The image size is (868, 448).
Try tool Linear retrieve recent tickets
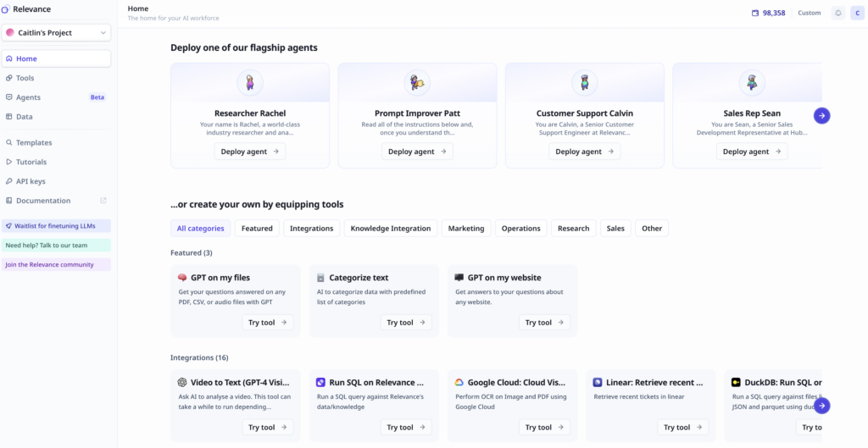683,427
